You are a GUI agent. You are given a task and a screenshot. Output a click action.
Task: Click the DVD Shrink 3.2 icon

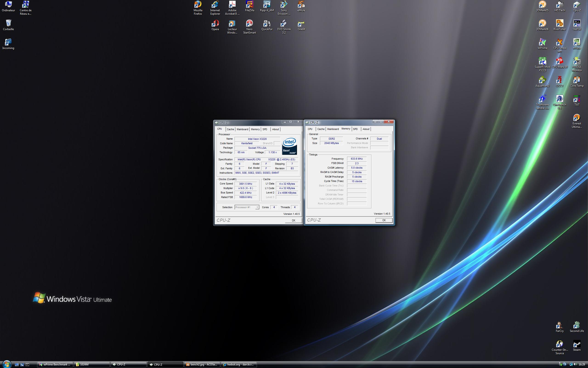pos(284,27)
